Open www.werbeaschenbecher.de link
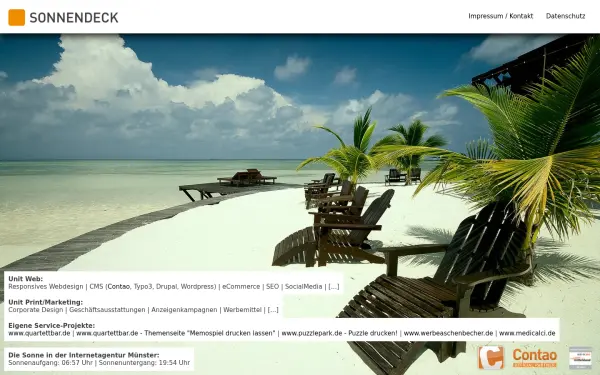The width and height of the screenshot is (600, 375). tap(448, 333)
